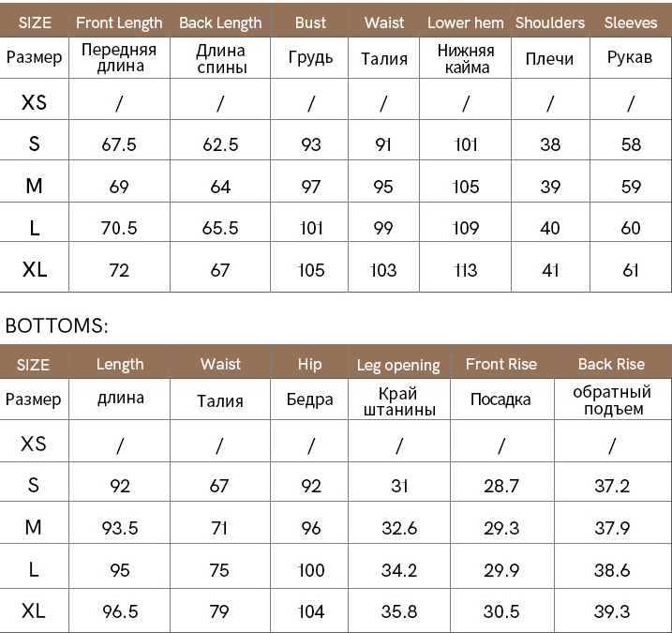Click the Front Length column header
Image resolution: width=672 pixels, height=633 pixels.
pyautogui.click(x=119, y=23)
